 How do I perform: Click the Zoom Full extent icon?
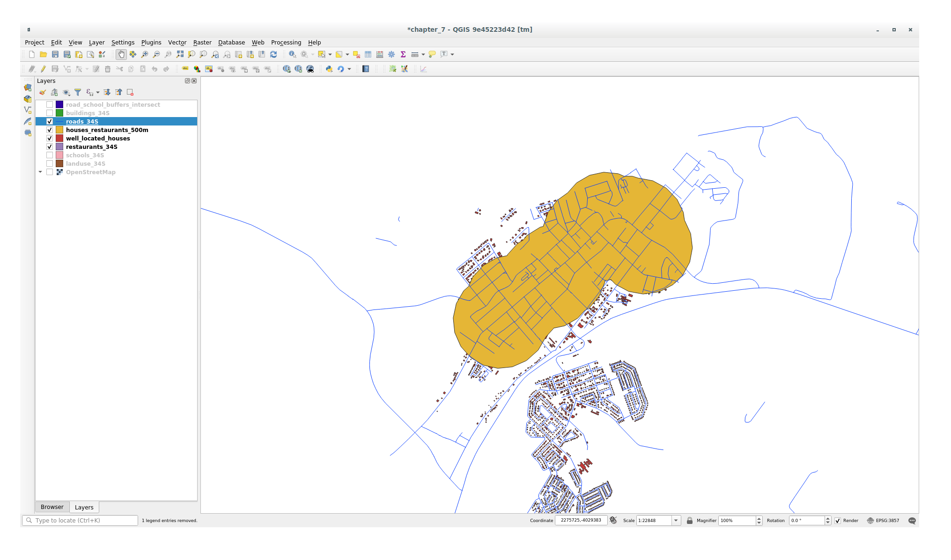180,54
